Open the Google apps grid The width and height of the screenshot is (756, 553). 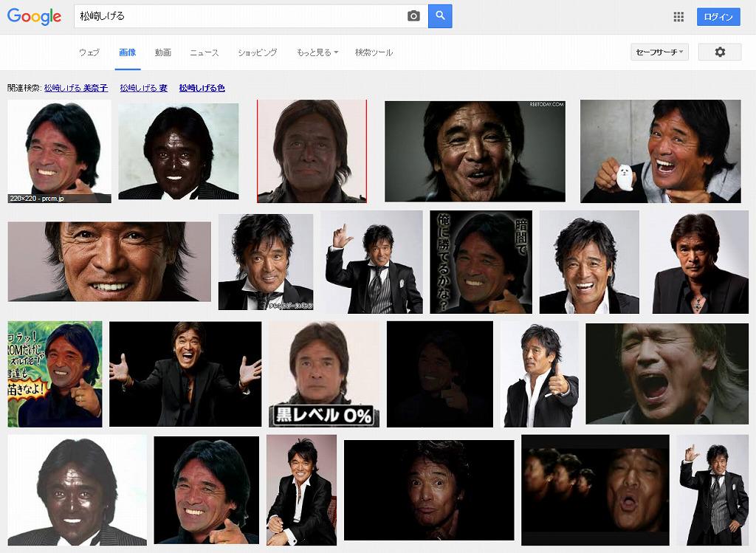click(678, 17)
